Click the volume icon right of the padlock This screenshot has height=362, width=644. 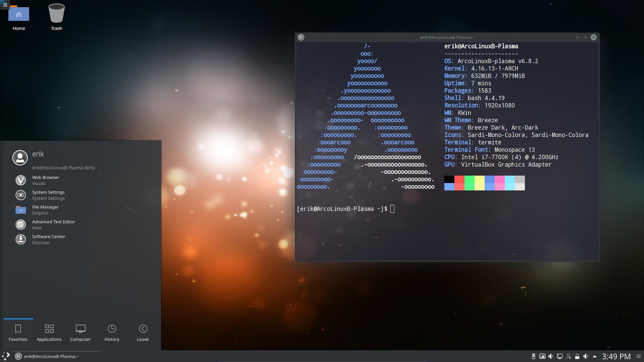click(x=586, y=356)
